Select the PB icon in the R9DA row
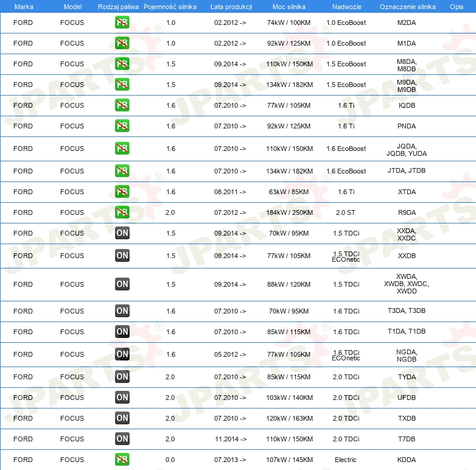Screen dimensions: 476x470 click(122, 212)
